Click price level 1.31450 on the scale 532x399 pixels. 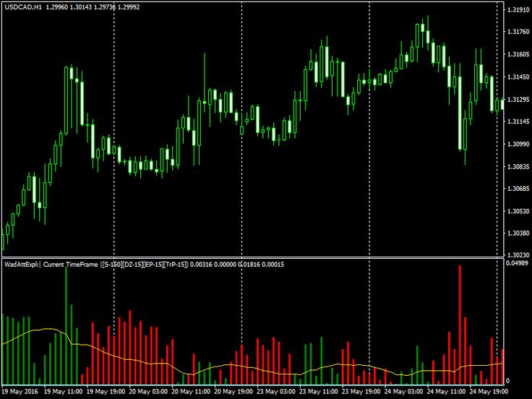click(518, 77)
